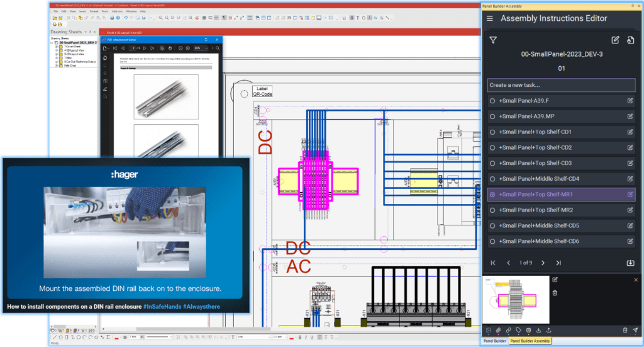Image resolution: width=644 pixels, height=347 pixels.
Task: Click the export document icon top right
Action: coord(630,40)
